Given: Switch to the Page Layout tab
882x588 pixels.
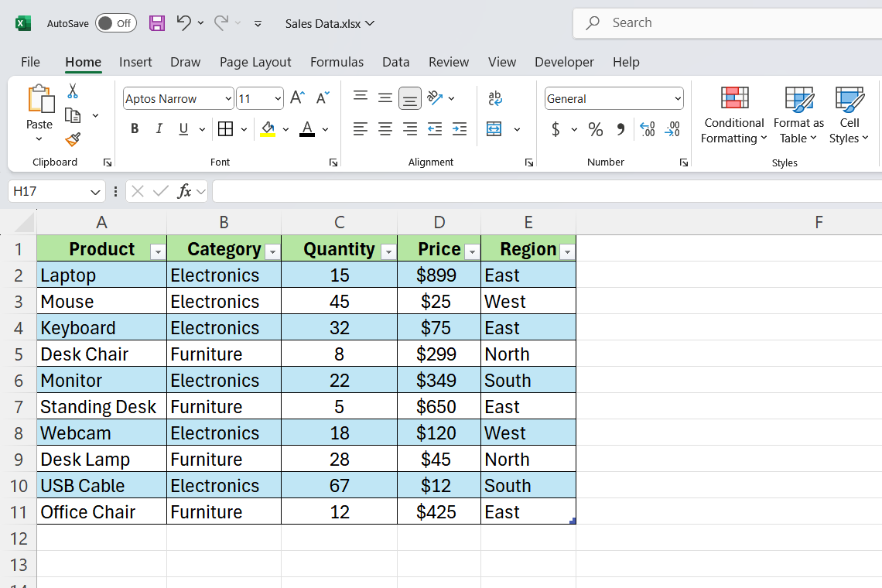Looking at the screenshot, I should pos(255,62).
